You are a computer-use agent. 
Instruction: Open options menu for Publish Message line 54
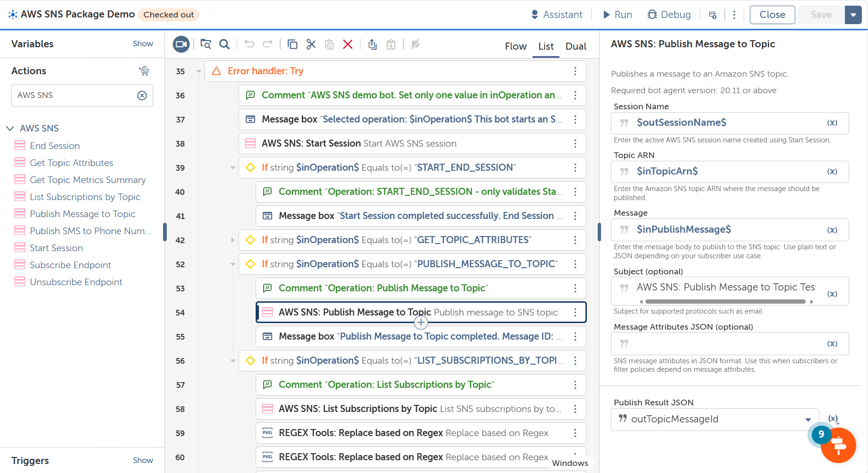[575, 312]
